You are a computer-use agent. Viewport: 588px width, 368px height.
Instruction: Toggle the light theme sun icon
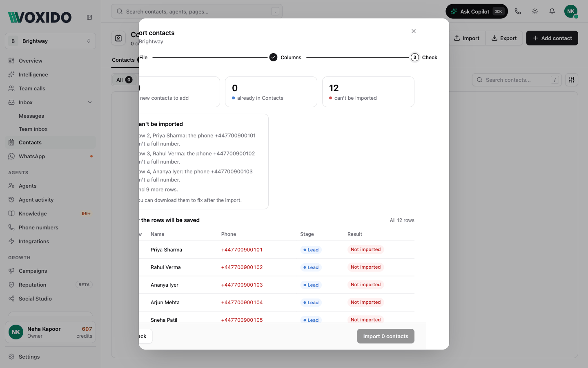point(535,11)
